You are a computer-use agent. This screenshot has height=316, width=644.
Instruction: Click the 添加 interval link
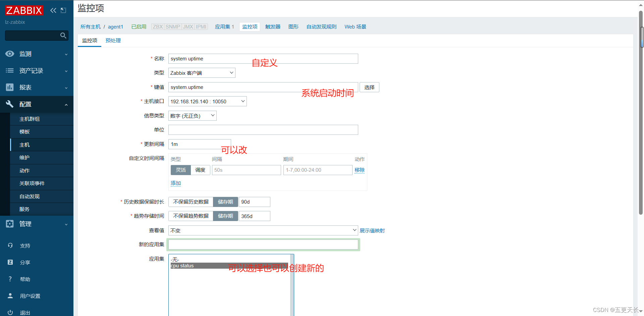(x=176, y=183)
